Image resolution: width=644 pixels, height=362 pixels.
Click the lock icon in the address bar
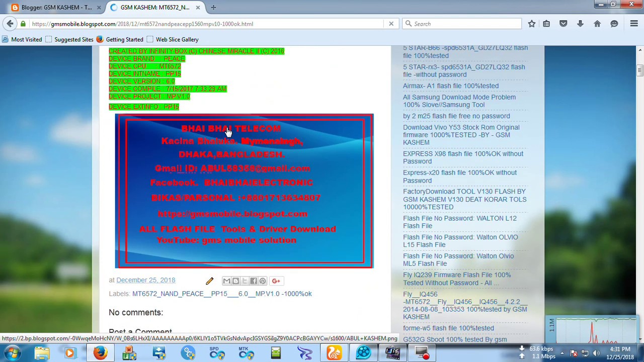pos(23,24)
